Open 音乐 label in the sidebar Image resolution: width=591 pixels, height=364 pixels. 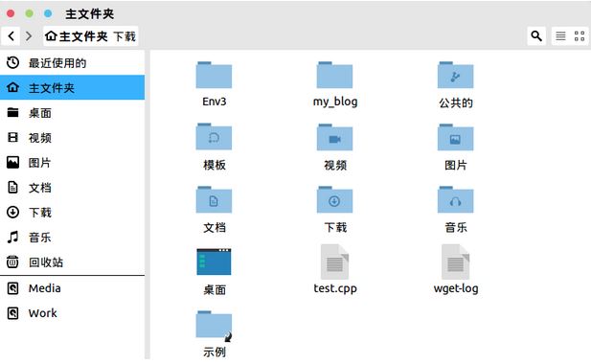[40, 237]
